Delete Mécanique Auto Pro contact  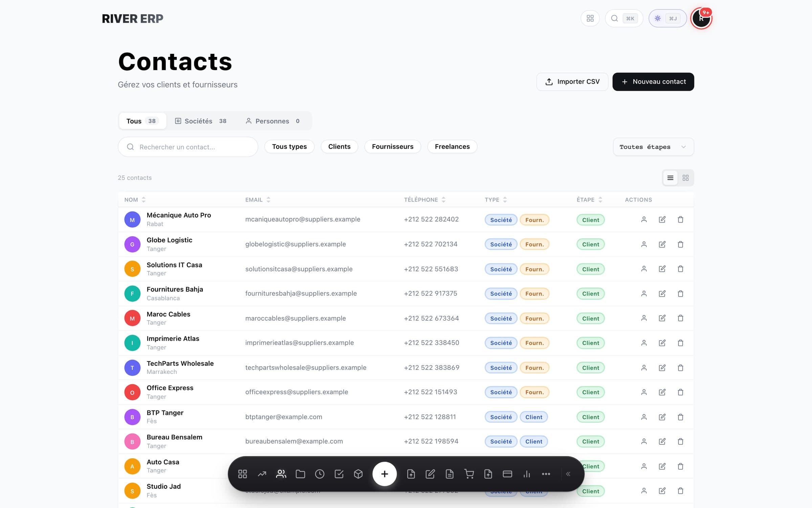[x=680, y=219]
